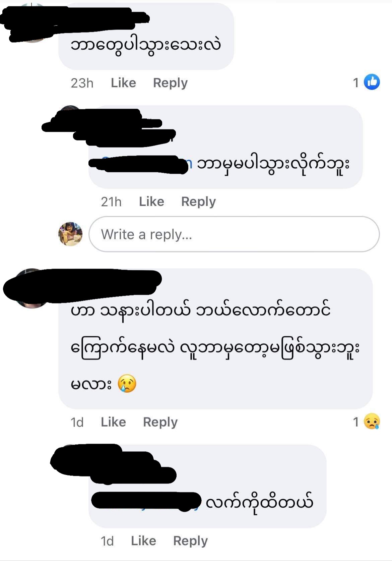This screenshot has height=561, width=392.
Task: Click the first comment's text bubble
Action: [146, 37]
